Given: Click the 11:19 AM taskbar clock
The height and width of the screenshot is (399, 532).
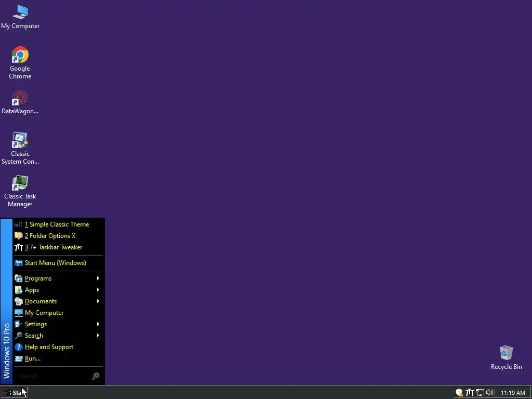Looking at the screenshot, I should (x=513, y=393).
